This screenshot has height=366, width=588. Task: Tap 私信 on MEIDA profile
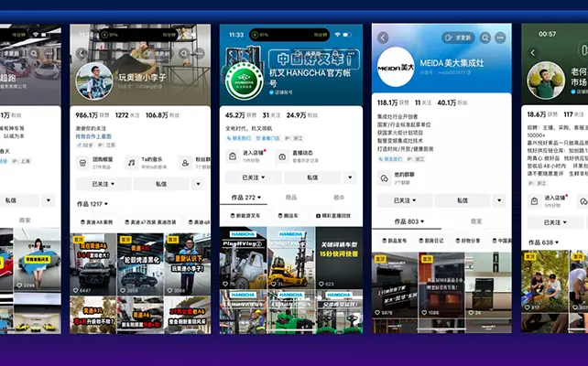coord(463,200)
